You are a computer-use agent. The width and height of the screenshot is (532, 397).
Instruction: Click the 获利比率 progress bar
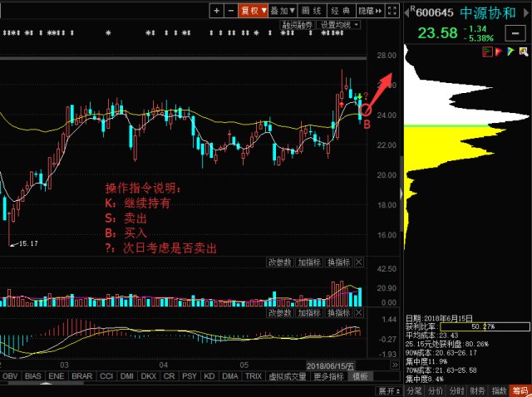(x=485, y=327)
